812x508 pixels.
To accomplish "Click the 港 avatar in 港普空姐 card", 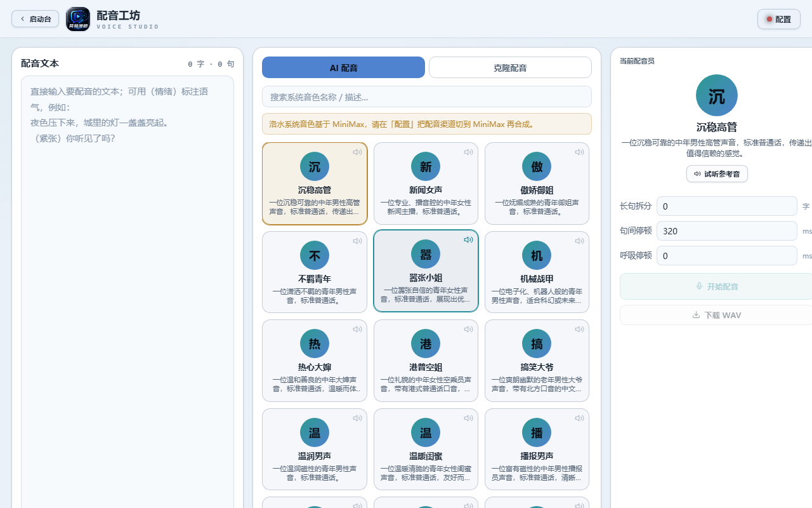I will click(426, 344).
